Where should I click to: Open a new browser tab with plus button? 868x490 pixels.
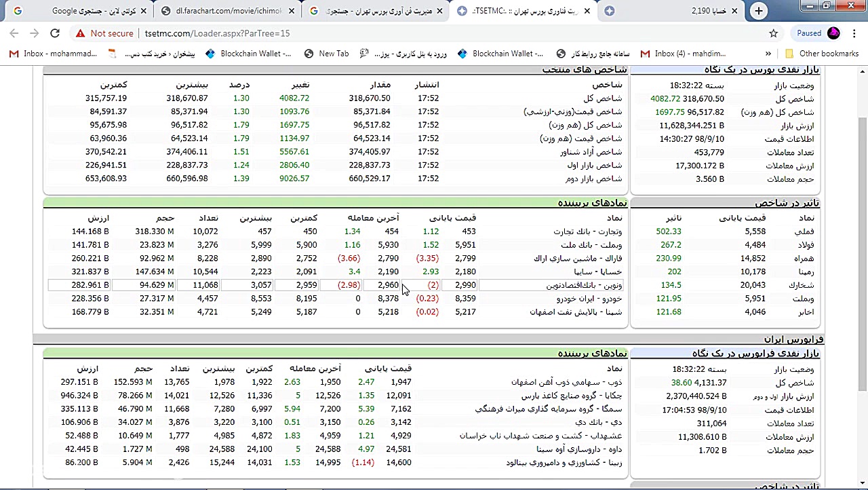[758, 11]
